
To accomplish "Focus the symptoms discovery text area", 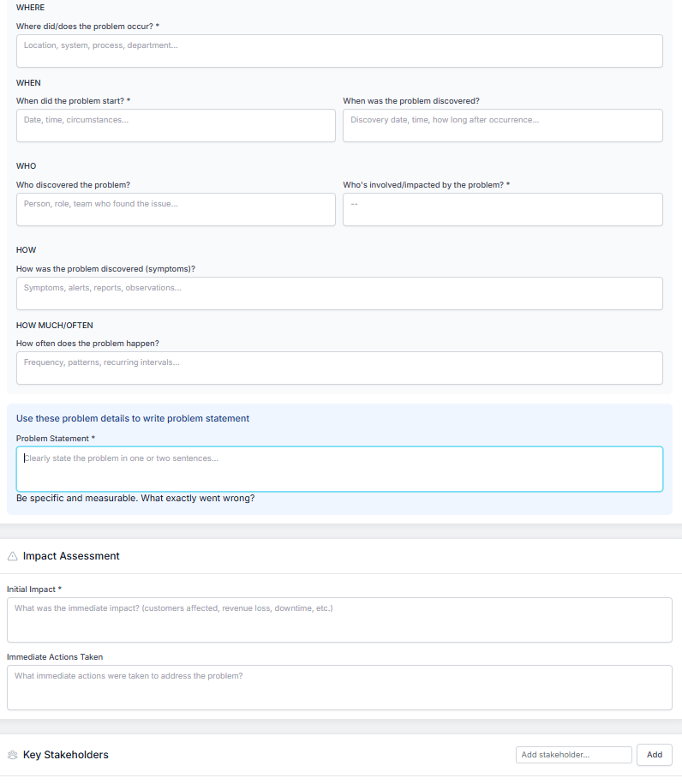I will click(x=339, y=293).
